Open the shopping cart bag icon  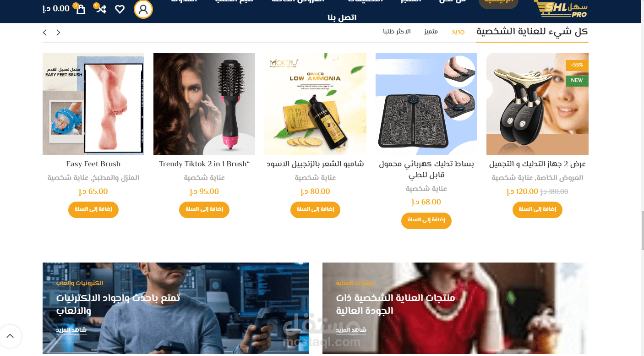click(81, 9)
